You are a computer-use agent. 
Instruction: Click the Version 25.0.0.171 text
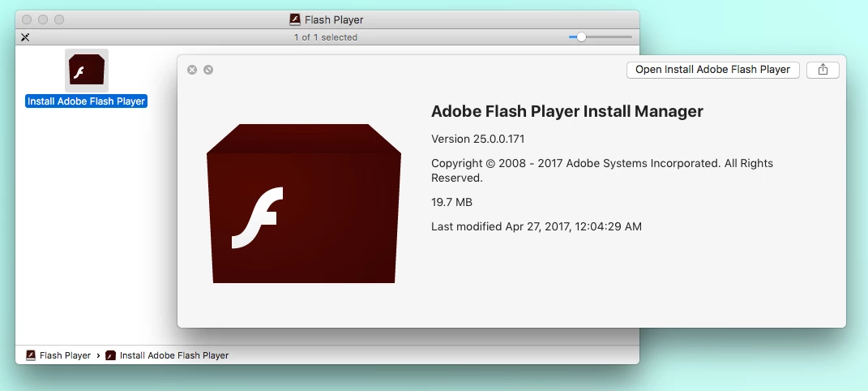477,139
